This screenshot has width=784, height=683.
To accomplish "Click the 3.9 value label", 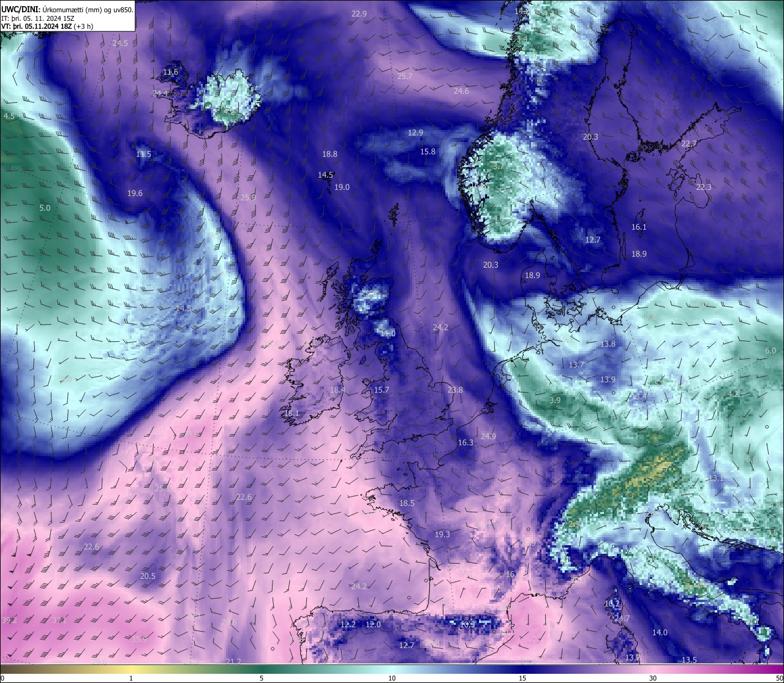I will coord(555,401).
